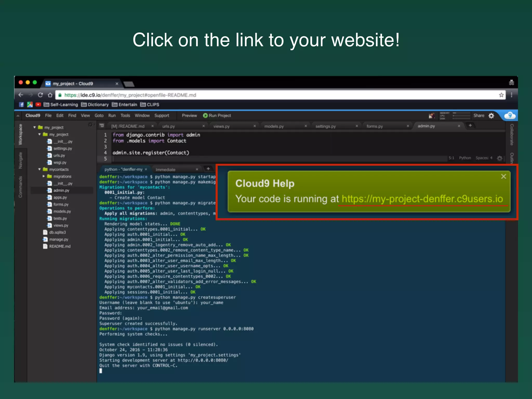Collapse the root my_project folder
This screenshot has width=532, height=399.
pos(35,127)
